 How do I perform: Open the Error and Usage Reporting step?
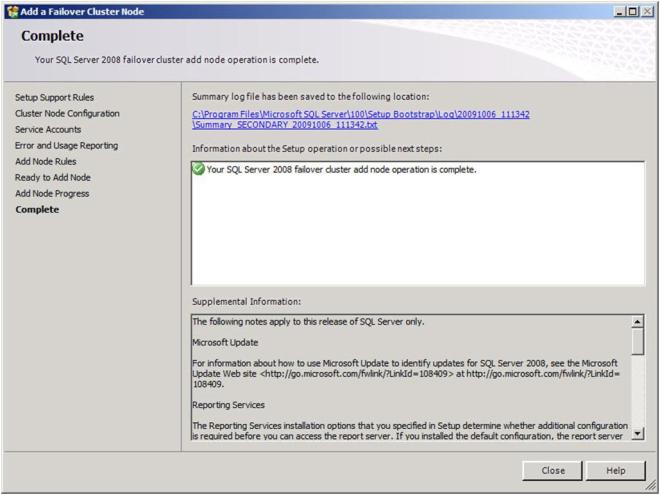(x=66, y=145)
